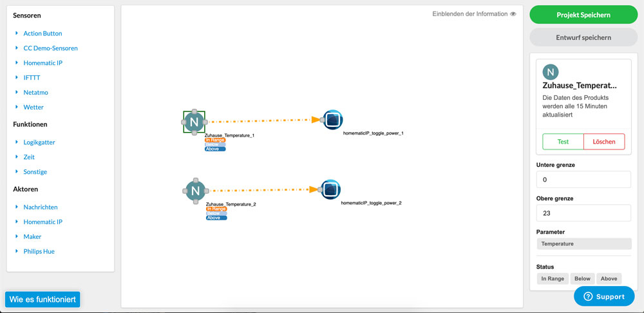Click the Entwurf speichern button
Viewport: 644px width, 313px height.
click(x=583, y=37)
